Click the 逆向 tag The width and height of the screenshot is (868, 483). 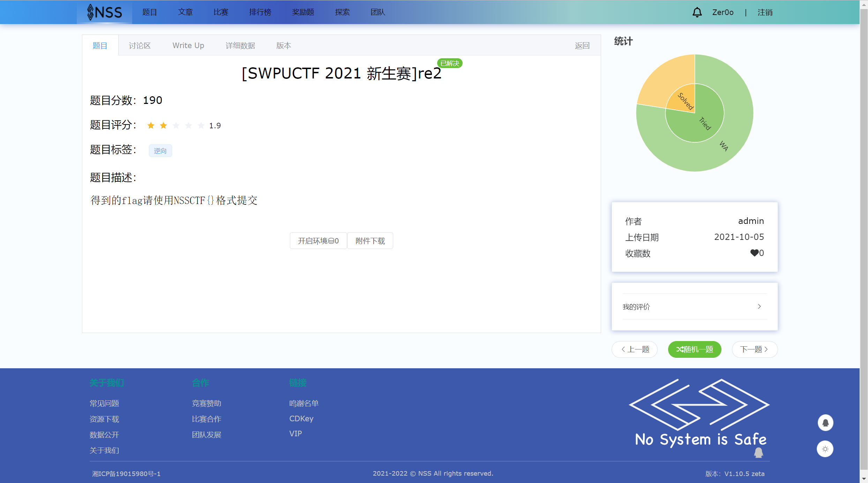[160, 151]
